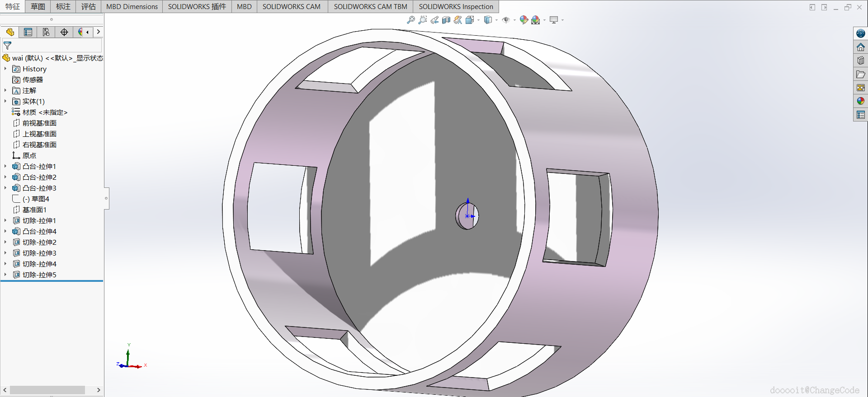This screenshot has height=397, width=868.
Task: Open the SOLIDWORKS CAM tab
Action: pyautogui.click(x=291, y=6)
